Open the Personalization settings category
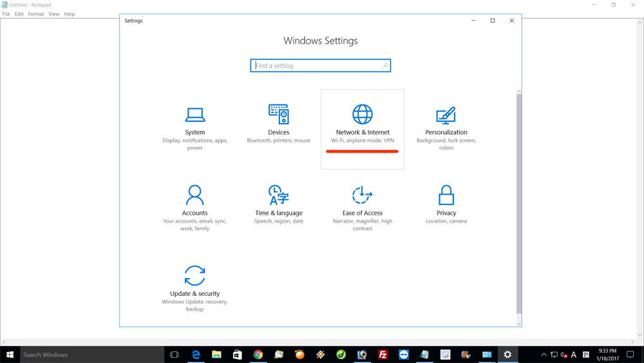The width and height of the screenshot is (644, 363). 446,128
